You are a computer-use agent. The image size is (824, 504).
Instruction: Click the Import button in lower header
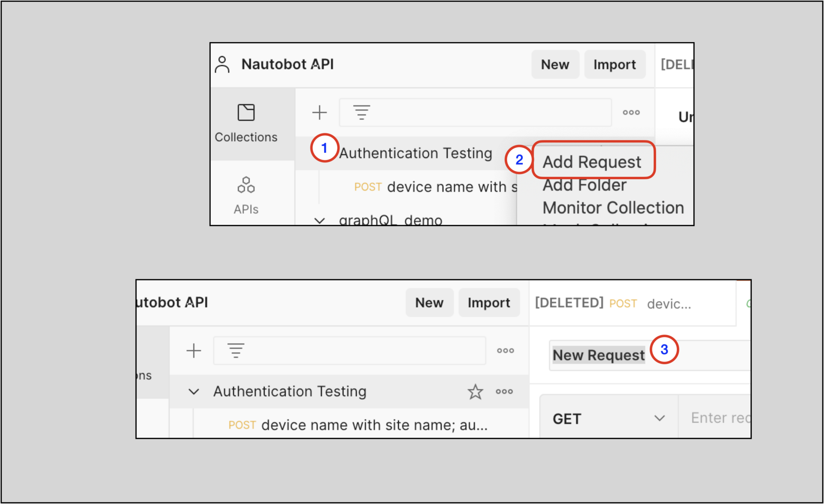coord(489,303)
